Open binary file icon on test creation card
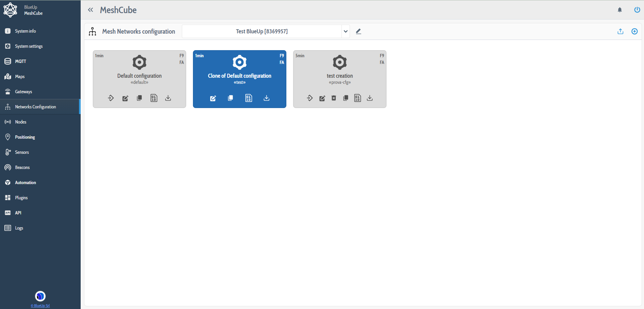The height and width of the screenshot is (309, 644). [x=358, y=98]
